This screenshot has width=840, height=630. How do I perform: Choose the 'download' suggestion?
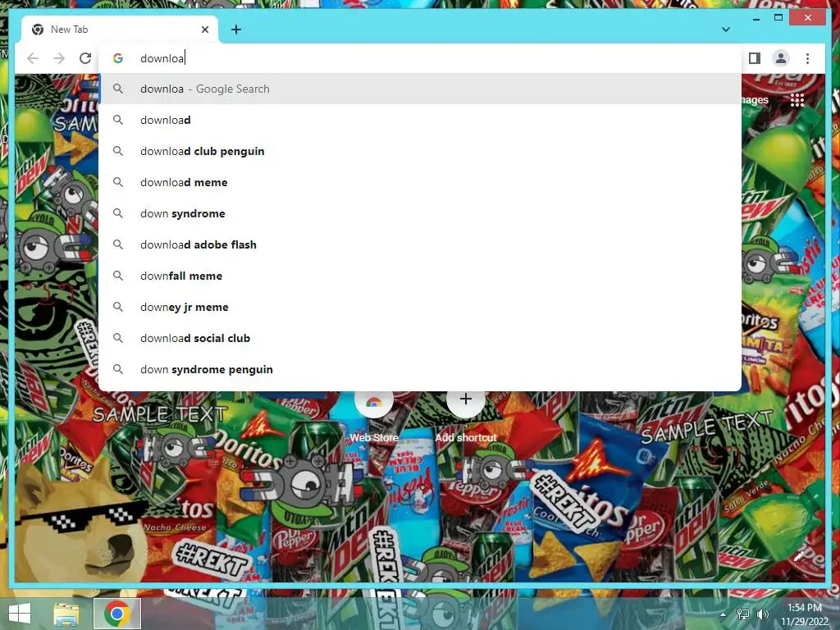pos(421,120)
